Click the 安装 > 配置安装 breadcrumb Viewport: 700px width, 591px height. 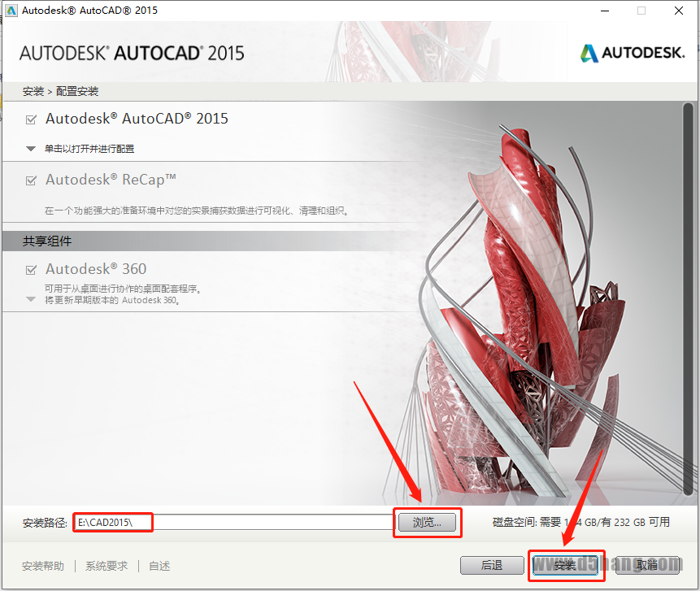coord(60,92)
